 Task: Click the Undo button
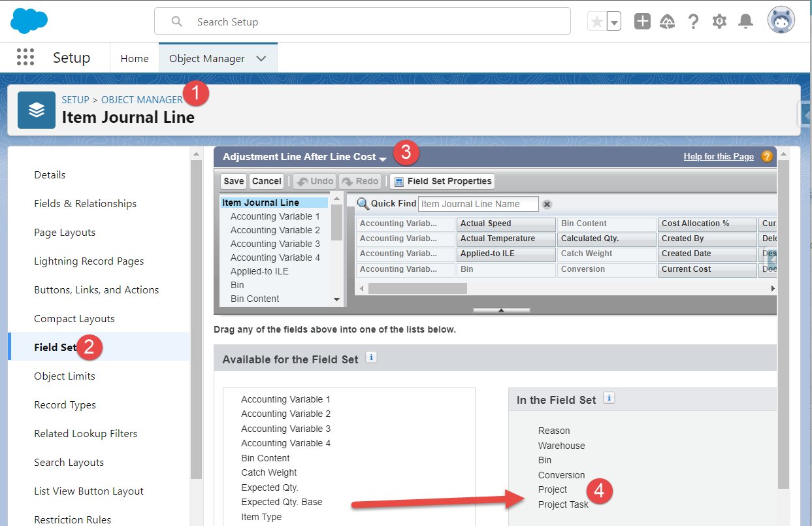click(x=314, y=181)
